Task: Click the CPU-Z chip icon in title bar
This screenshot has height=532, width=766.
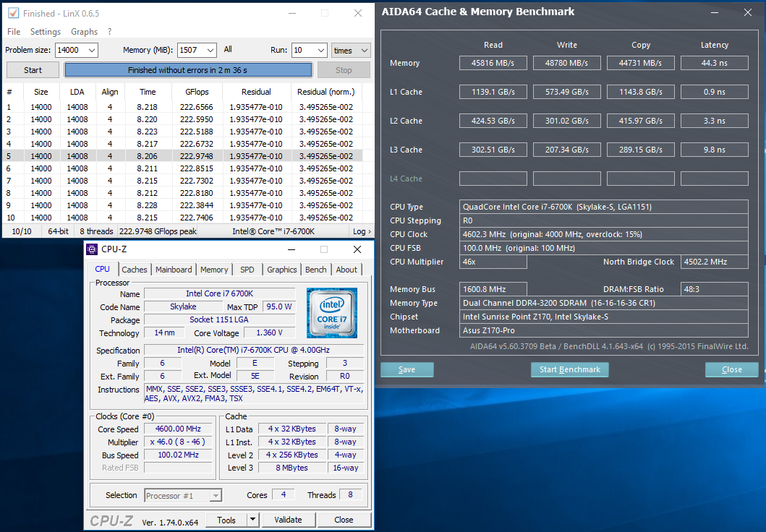Action: tap(92, 249)
